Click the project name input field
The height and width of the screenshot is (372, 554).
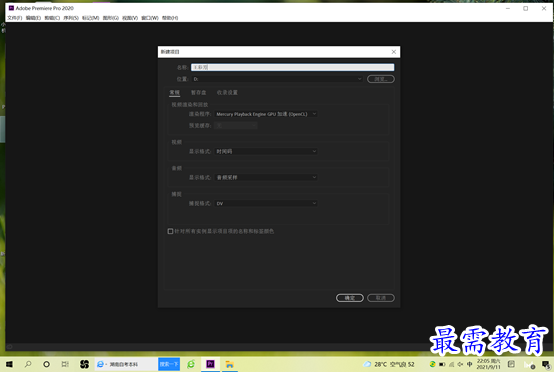293,67
